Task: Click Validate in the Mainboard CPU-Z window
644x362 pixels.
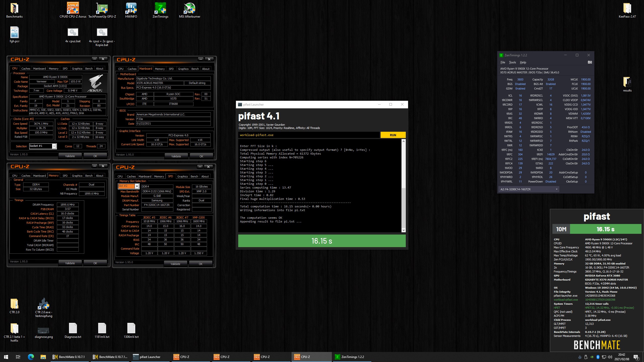Action: 176,156
